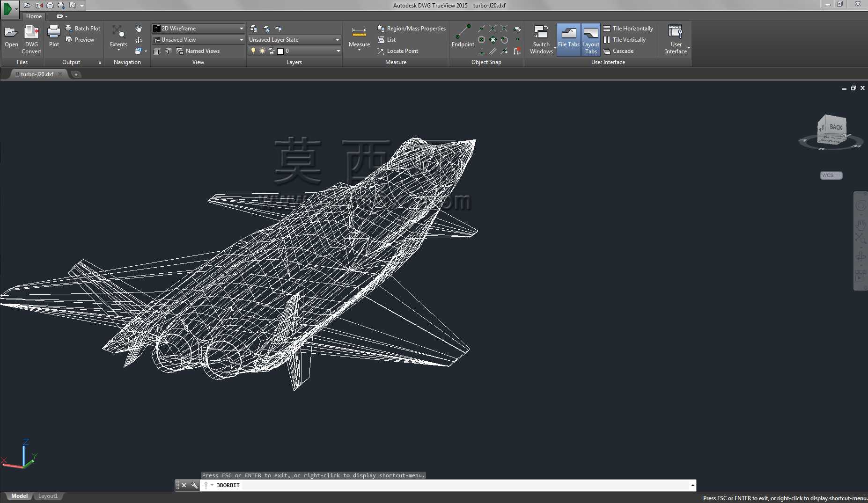868x503 pixels.
Task: Switch to the Layout1 tab
Action: pos(48,496)
